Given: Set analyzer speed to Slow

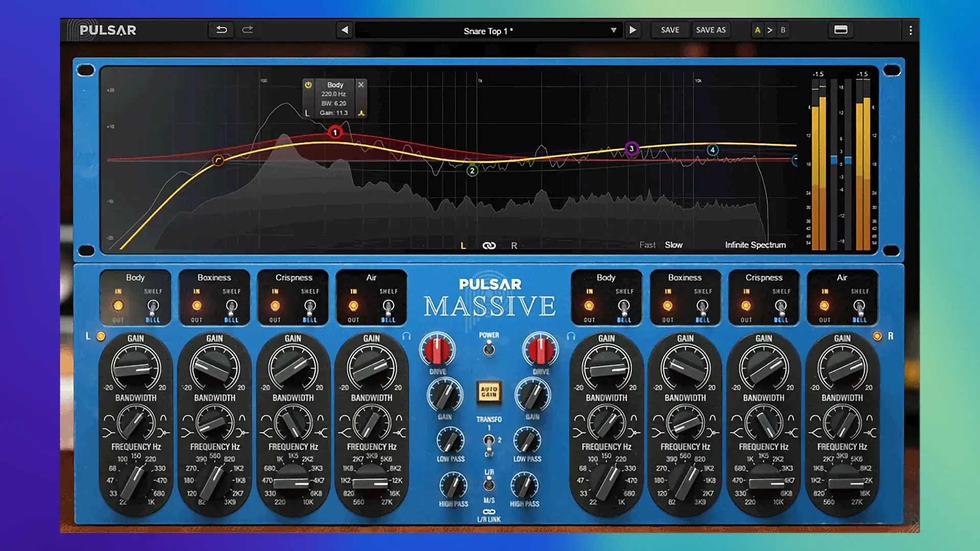Looking at the screenshot, I should (673, 245).
